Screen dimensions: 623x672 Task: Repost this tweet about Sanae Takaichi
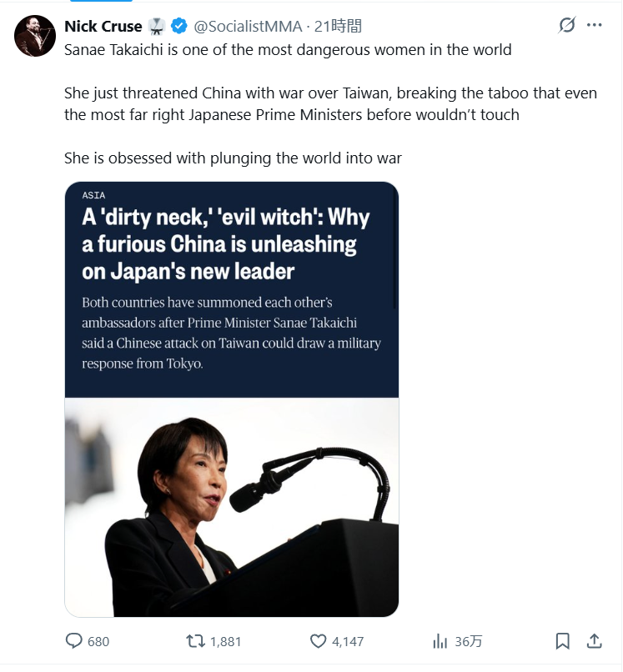(x=195, y=641)
